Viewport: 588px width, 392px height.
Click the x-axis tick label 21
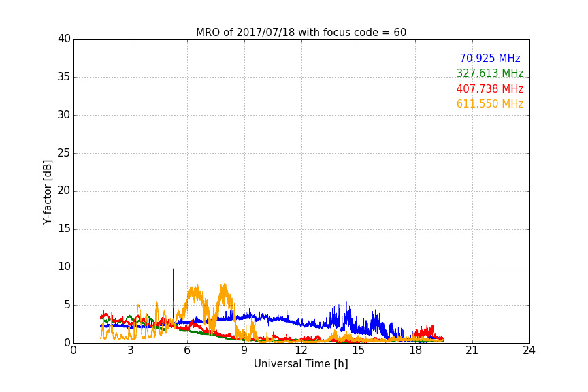point(472,350)
